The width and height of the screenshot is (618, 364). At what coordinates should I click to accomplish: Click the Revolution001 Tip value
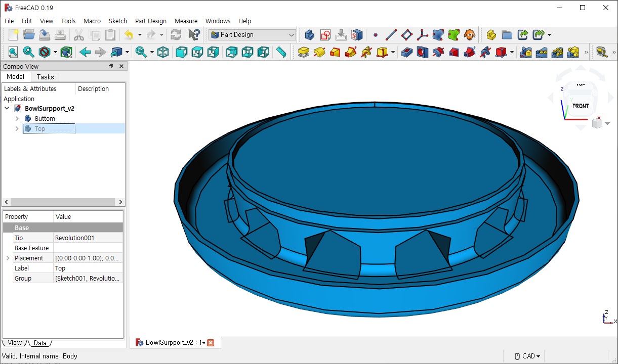tap(88, 238)
